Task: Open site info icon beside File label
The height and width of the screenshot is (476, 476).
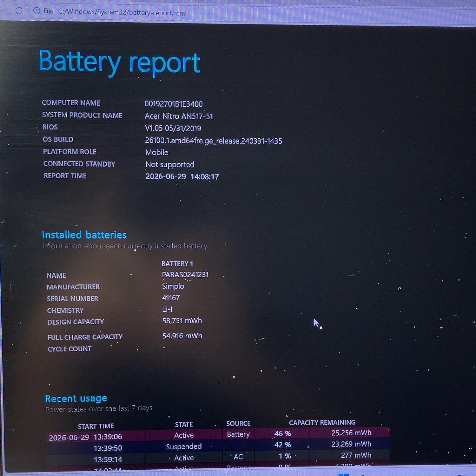Action: (37, 11)
